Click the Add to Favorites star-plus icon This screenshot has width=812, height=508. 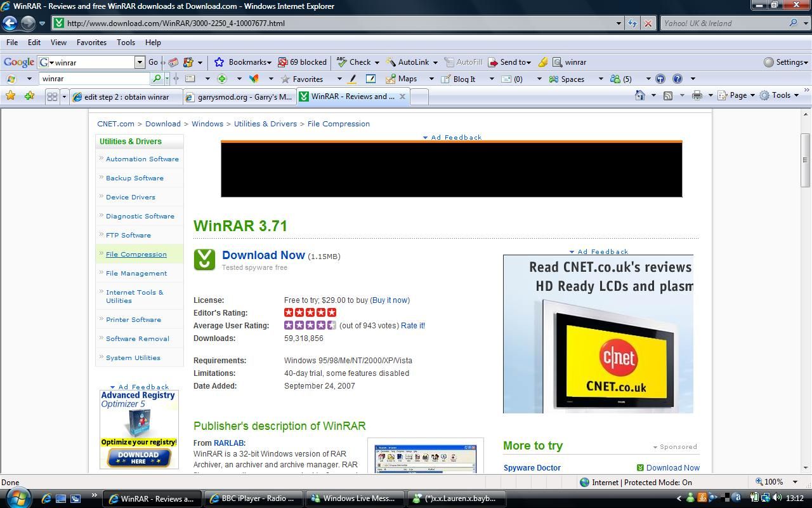point(29,96)
